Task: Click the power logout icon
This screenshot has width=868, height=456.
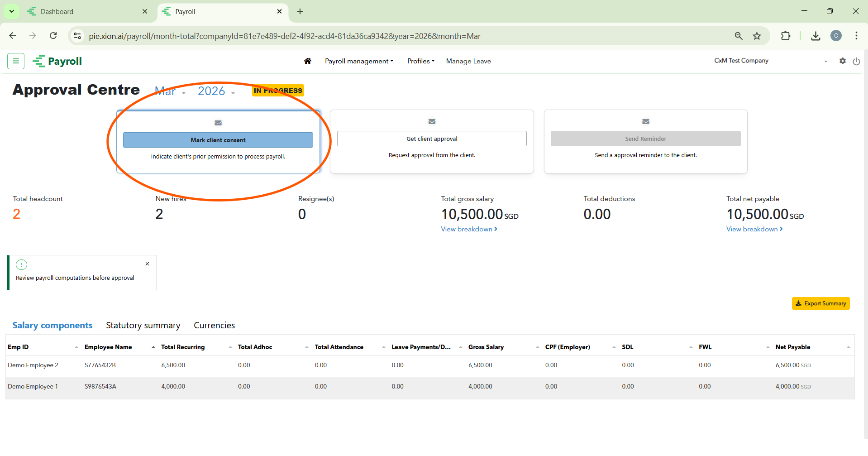Action: coord(856,62)
